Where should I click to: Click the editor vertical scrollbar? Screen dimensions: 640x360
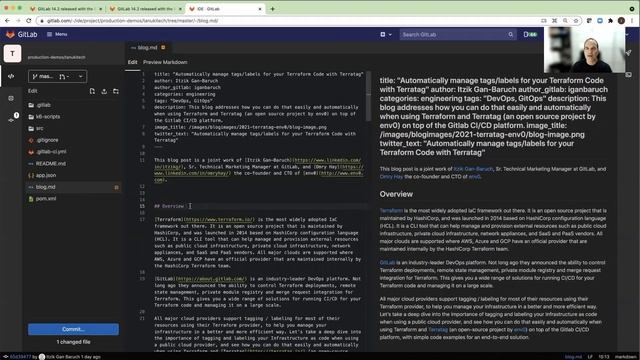click(369, 97)
